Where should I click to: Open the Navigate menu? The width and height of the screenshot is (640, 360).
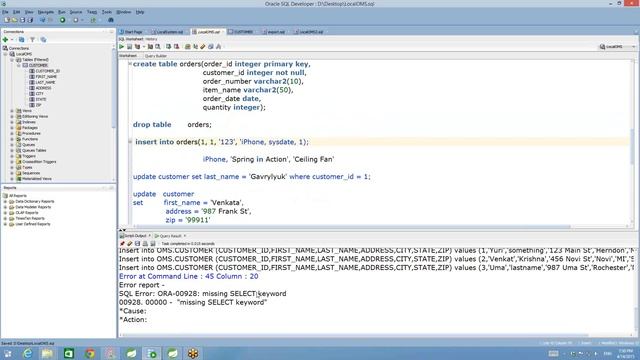46,12
